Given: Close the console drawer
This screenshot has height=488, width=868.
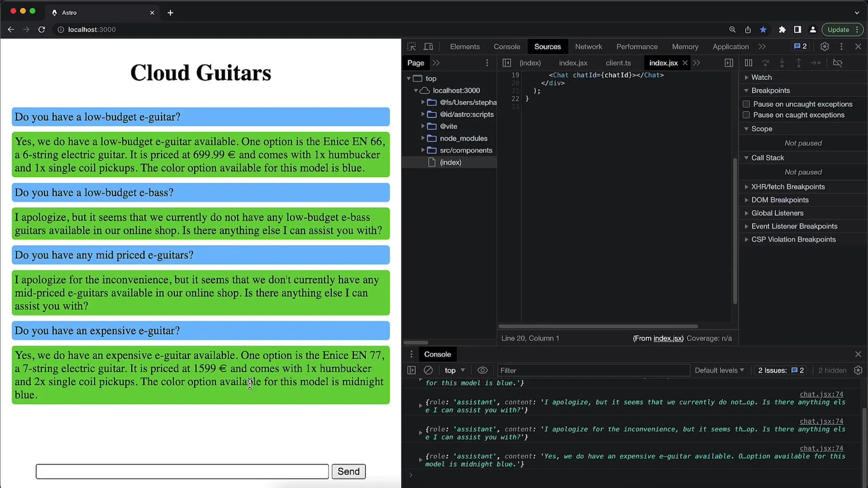Looking at the screenshot, I should [x=858, y=354].
